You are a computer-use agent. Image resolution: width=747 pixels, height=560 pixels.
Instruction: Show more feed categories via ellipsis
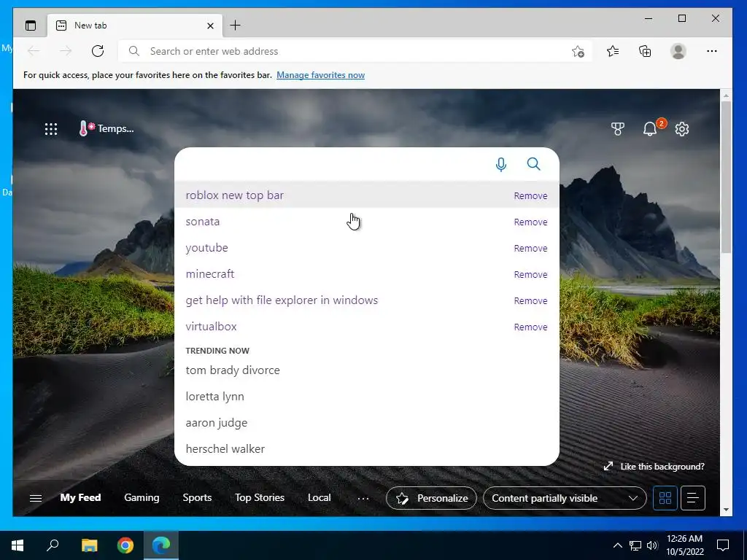[x=363, y=499]
